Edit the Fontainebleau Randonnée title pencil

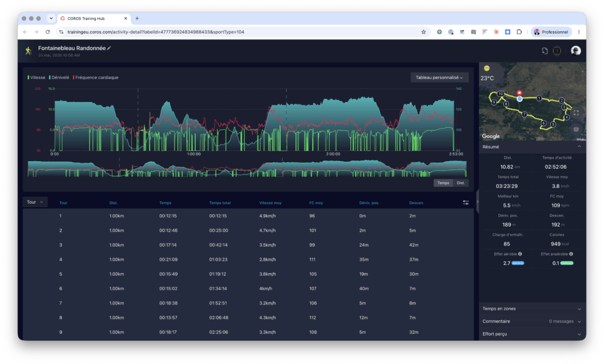[x=109, y=48]
